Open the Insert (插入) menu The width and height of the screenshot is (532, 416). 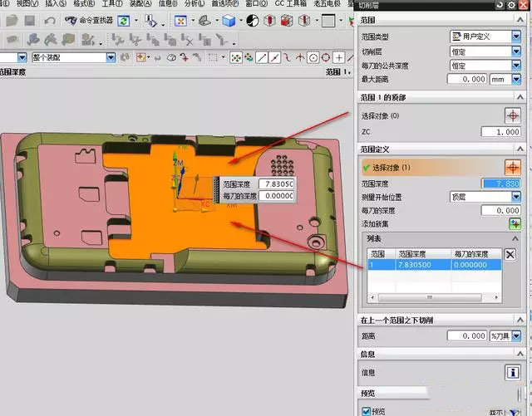pos(56,4)
